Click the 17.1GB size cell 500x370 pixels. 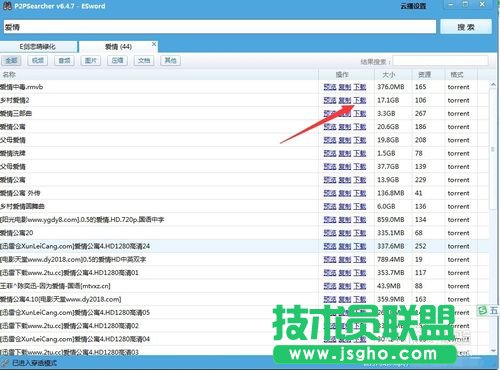click(388, 100)
